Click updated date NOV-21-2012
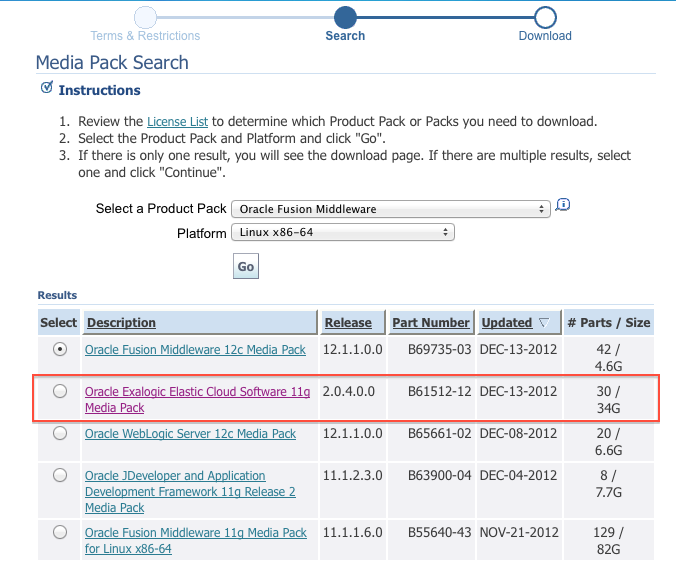 pos(520,532)
